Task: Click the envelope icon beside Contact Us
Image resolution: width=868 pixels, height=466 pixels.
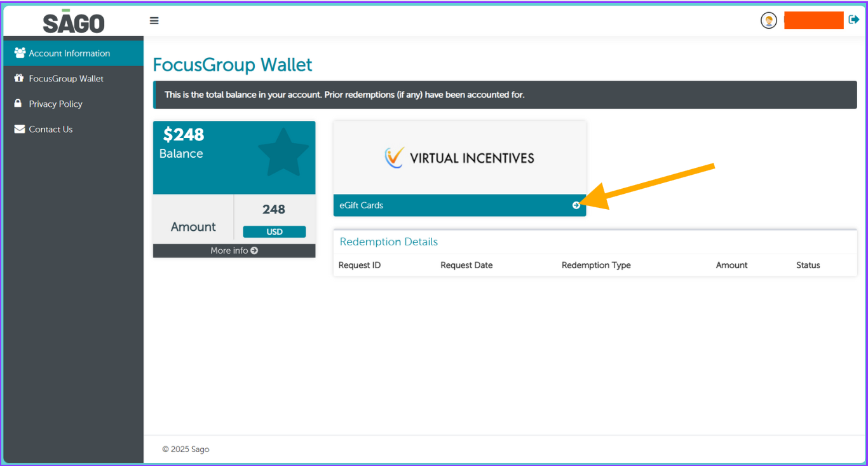Action: pyautogui.click(x=20, y=129)
